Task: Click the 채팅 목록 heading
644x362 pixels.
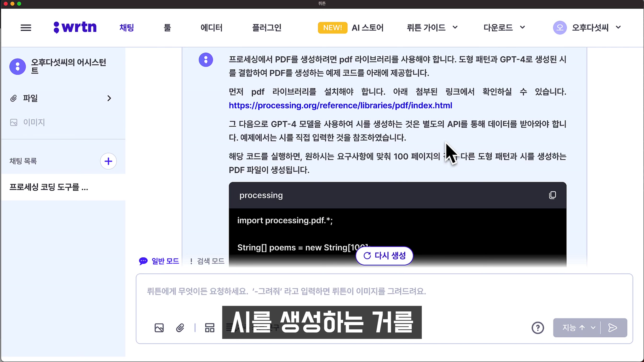Action: 23,161
